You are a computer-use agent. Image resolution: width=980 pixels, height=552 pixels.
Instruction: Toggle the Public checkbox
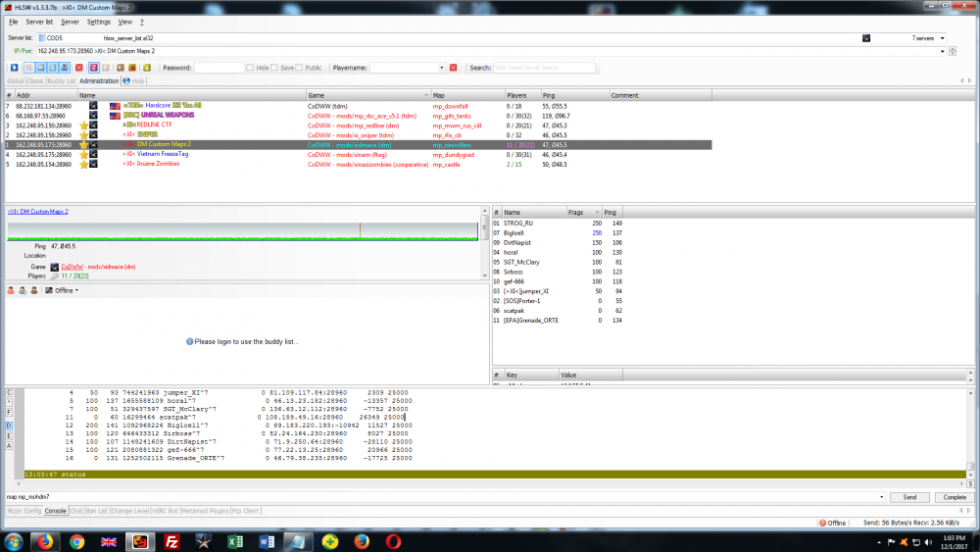coord(300,68)
